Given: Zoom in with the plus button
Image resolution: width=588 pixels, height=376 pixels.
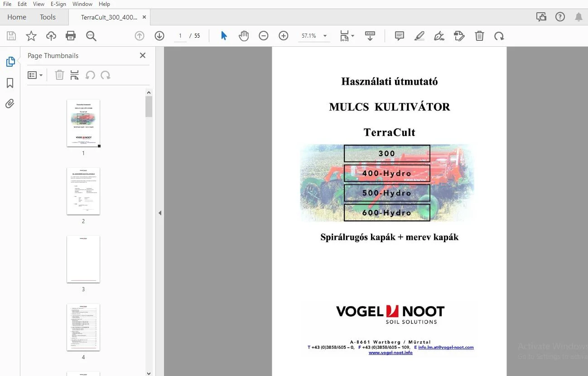Looking at the screenshot, I should point(284,36).
